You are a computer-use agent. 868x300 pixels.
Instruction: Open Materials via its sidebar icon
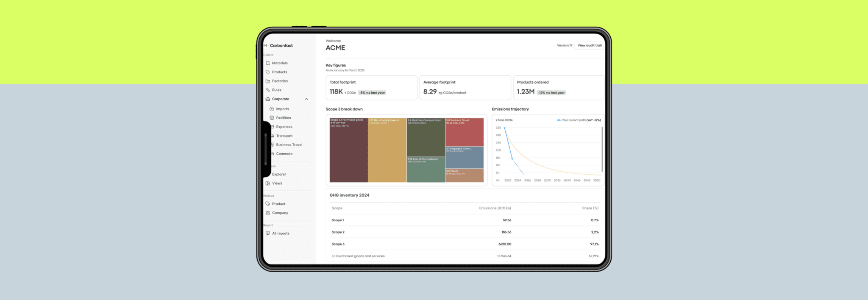pyautogui.click(x=268, y=63)
